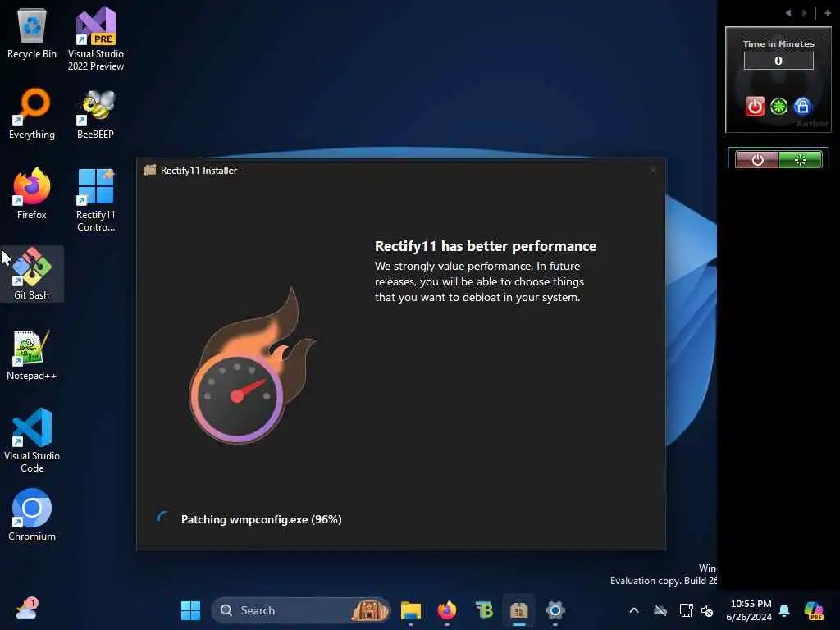Click the Rectify11 Installer title bar icon
Image resolution: width=840 pixels, height=630 pixels.
tap(150, 170)
